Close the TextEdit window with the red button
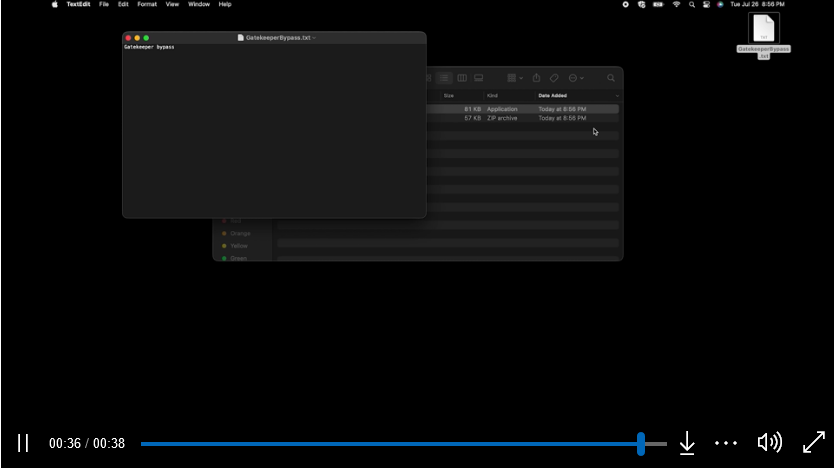The height and width of the screenshot is (469, 834). 128,38
